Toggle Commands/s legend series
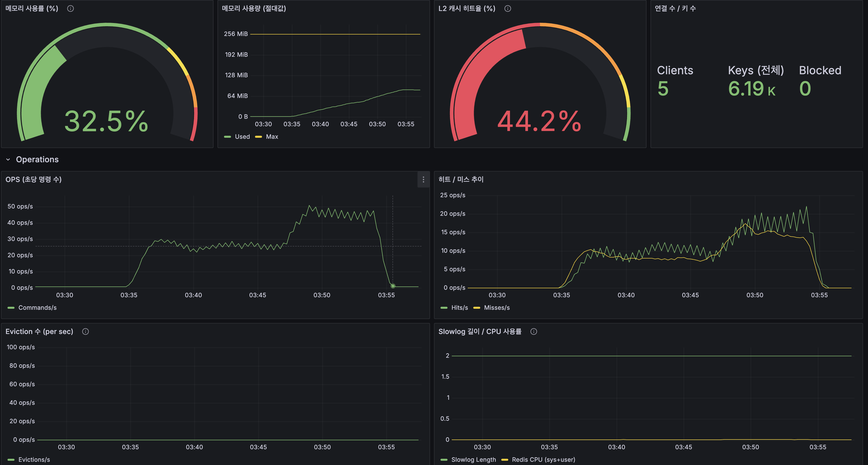Viewport: 868px width, 465px height. point(37,308)
